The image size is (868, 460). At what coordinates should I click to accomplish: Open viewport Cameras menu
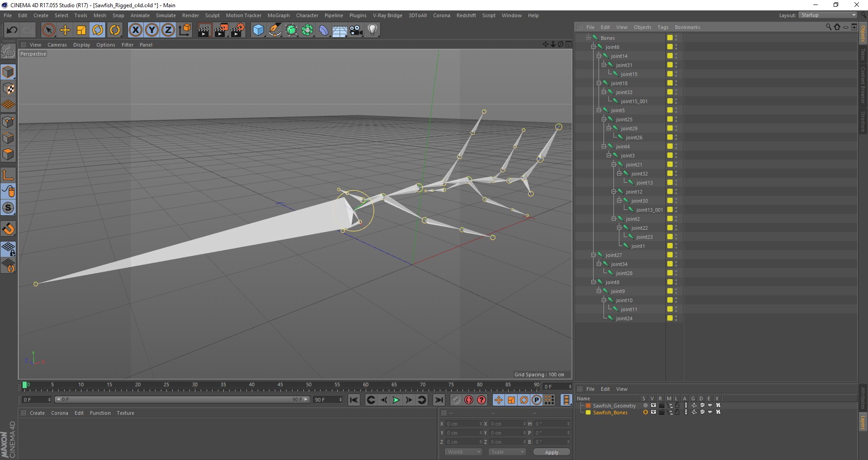pyautogui.click(x=57, y=45)
